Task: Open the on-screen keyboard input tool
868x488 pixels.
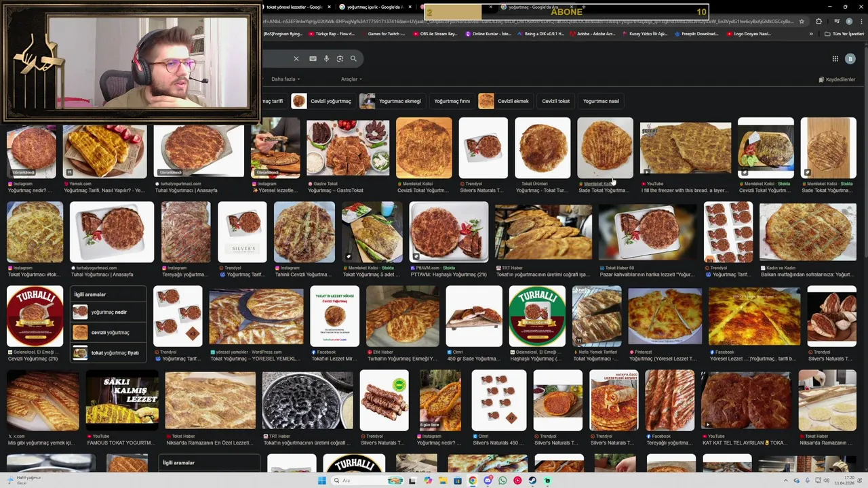Action: 313,59
